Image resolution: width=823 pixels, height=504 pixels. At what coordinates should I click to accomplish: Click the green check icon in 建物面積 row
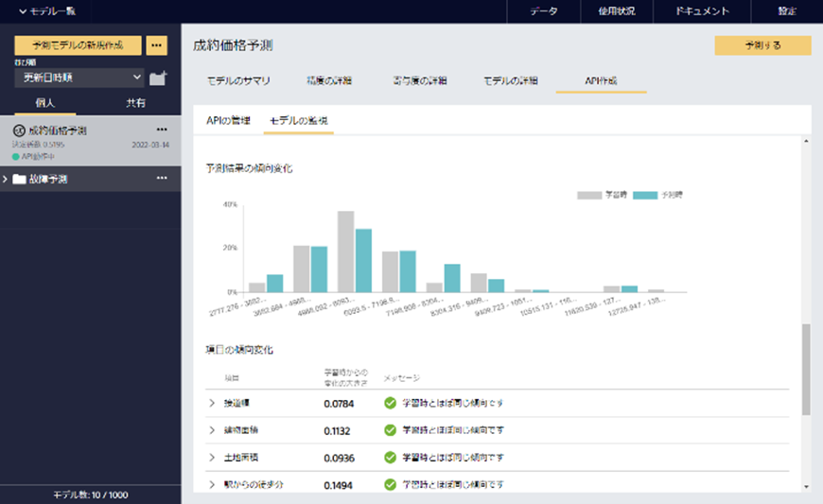tap(390, 430)
